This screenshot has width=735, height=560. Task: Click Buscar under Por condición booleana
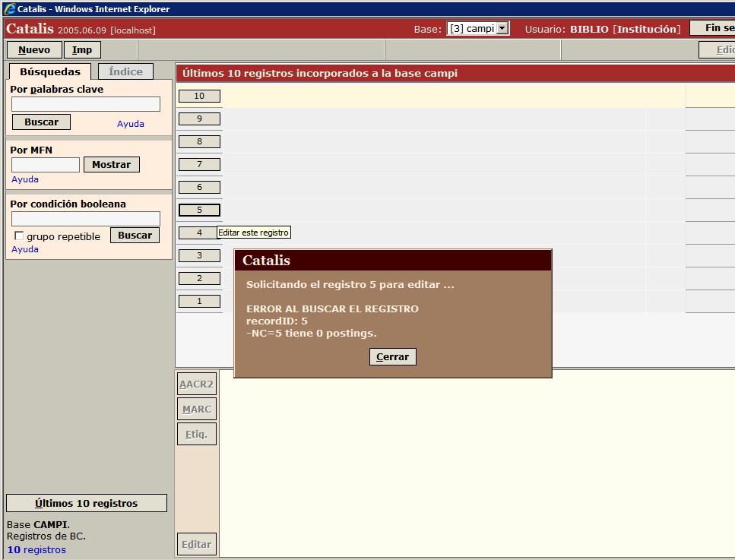[135, 236]
